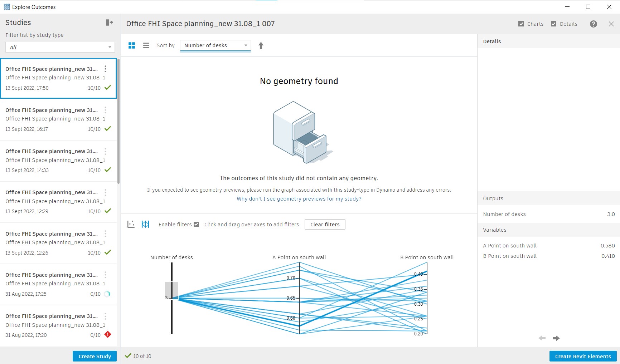Open options menu for 14:33 study

[105, 151]
